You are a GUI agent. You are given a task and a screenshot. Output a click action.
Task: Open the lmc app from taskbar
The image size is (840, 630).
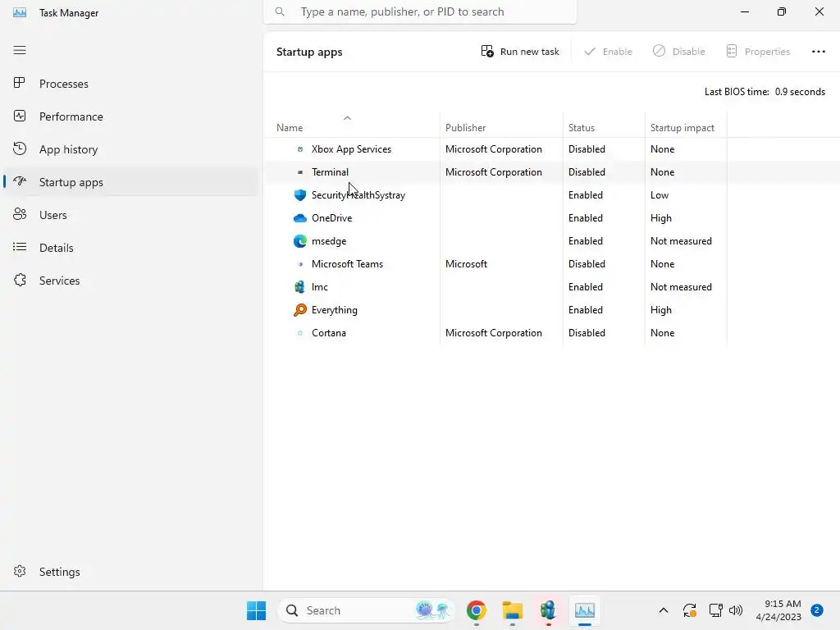548,610
